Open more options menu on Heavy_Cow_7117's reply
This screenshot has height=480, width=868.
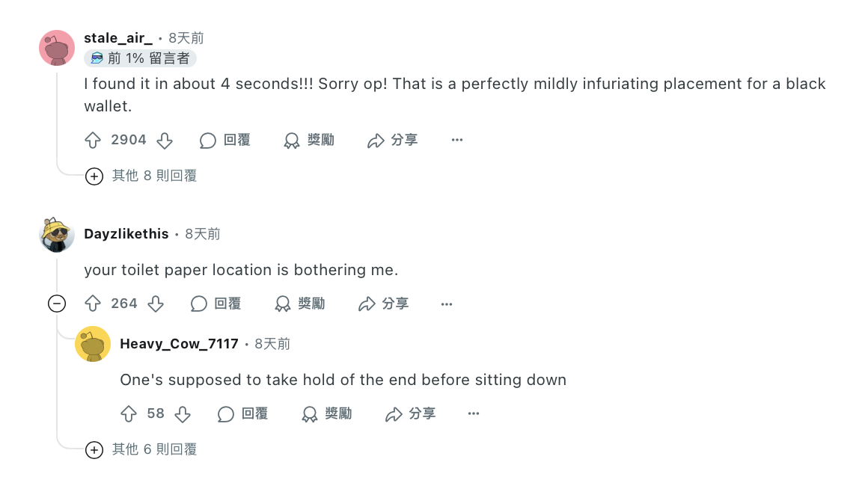coord(474,413)
